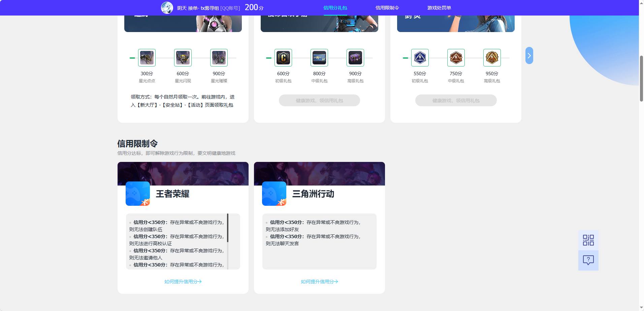
Task: Click the 则无法创建队伍 restriction entry
Action: click(146, 229)
